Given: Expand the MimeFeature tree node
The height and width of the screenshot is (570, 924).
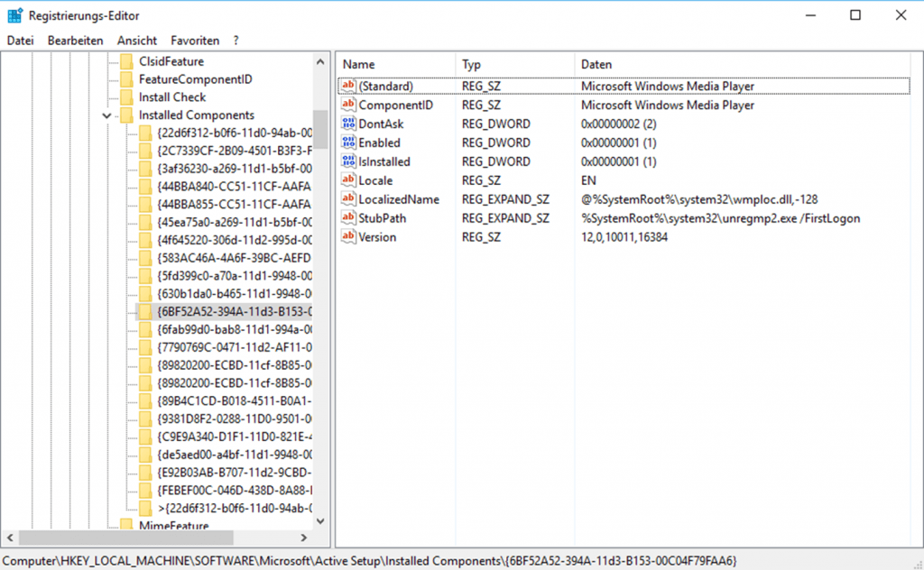Looking at the screenshot, I should tap(106, 526).
